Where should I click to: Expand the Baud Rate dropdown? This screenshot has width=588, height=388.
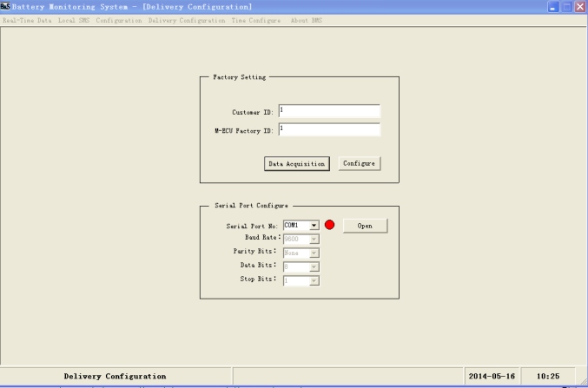pyautogui.click(x=314, y=239)
